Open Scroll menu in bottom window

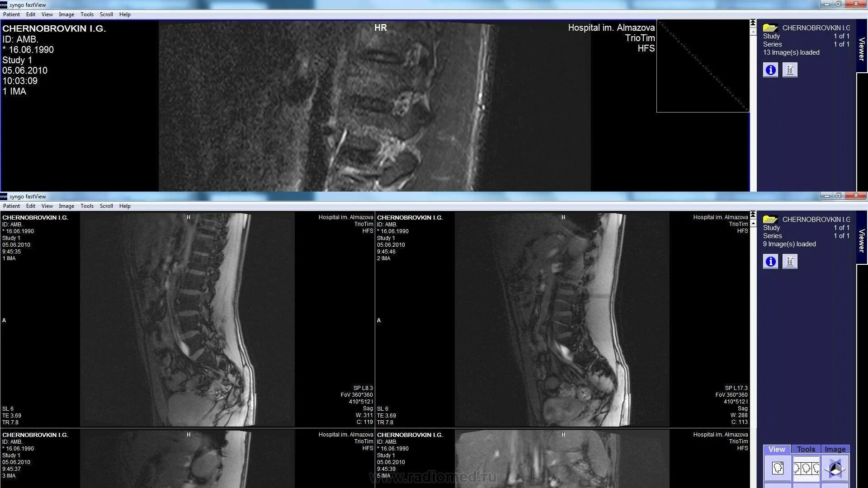tap(106, 206)
